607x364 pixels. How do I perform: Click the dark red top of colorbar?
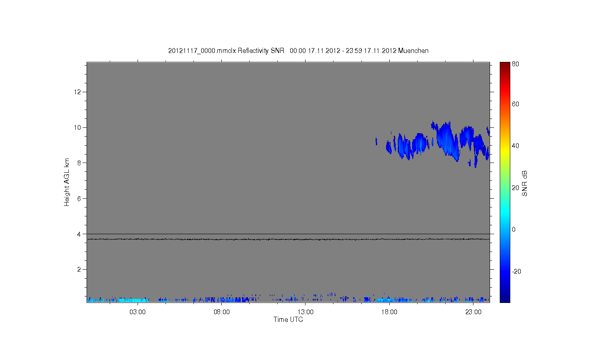505,66
